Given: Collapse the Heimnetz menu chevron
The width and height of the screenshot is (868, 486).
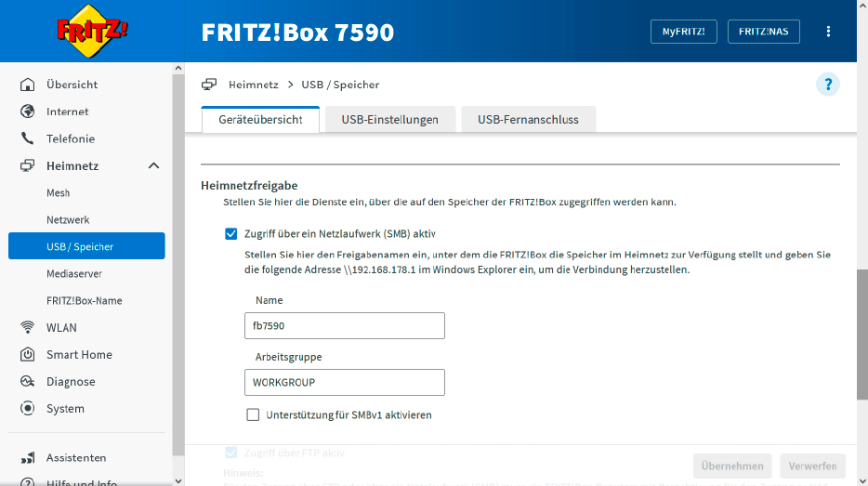Looking at the screenshot, I should tap(154, 165).
